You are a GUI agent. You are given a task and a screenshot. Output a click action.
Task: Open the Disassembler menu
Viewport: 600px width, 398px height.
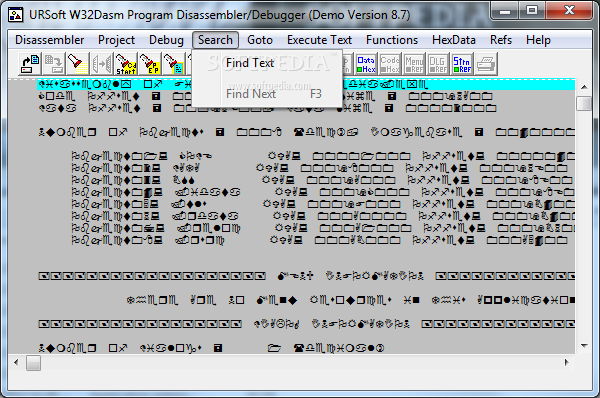tap(50, 40)
